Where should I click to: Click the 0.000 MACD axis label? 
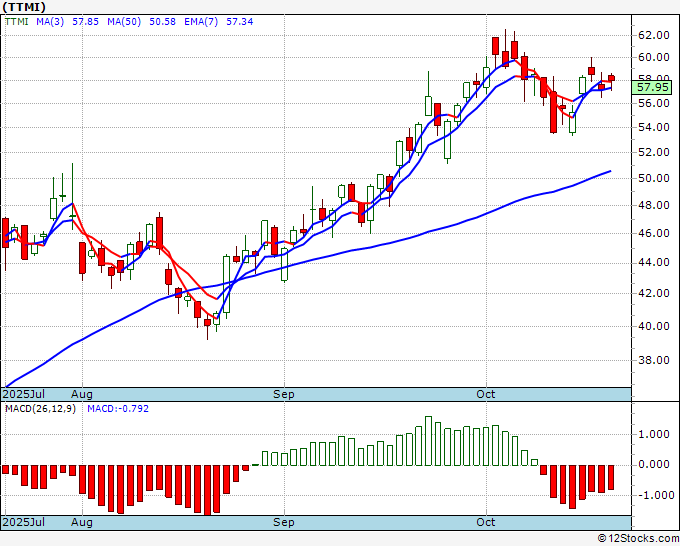(655, 464)
